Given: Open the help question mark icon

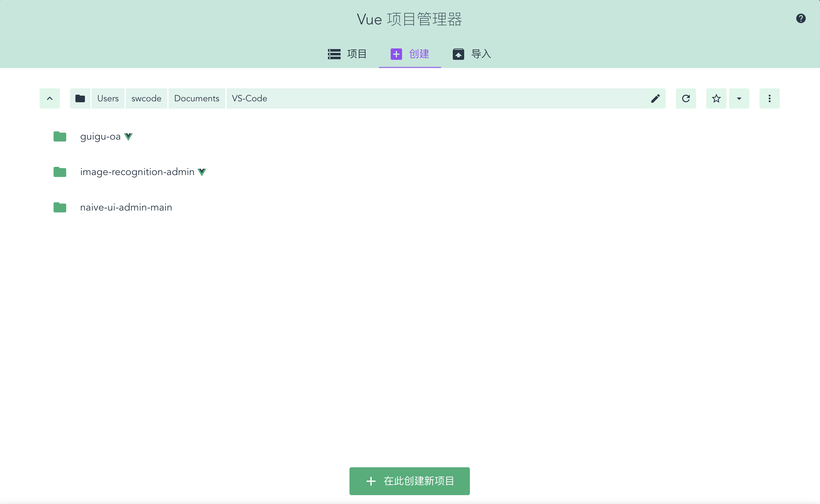Looking at the screenshot, I should click(x=801, y=18).
